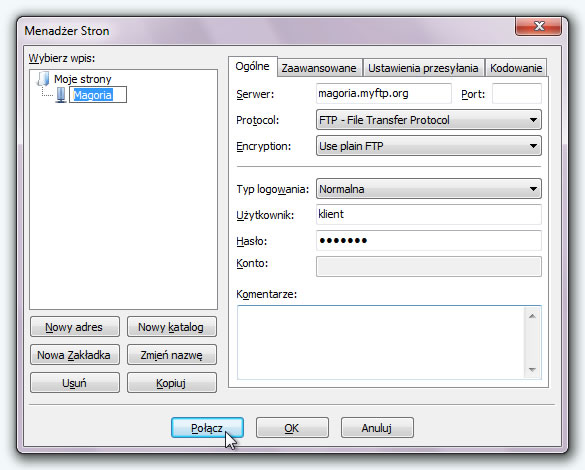This screenshot has width=585, height=470.
Task: Select the Moje strony tree entry
Action: pos(82,79)
